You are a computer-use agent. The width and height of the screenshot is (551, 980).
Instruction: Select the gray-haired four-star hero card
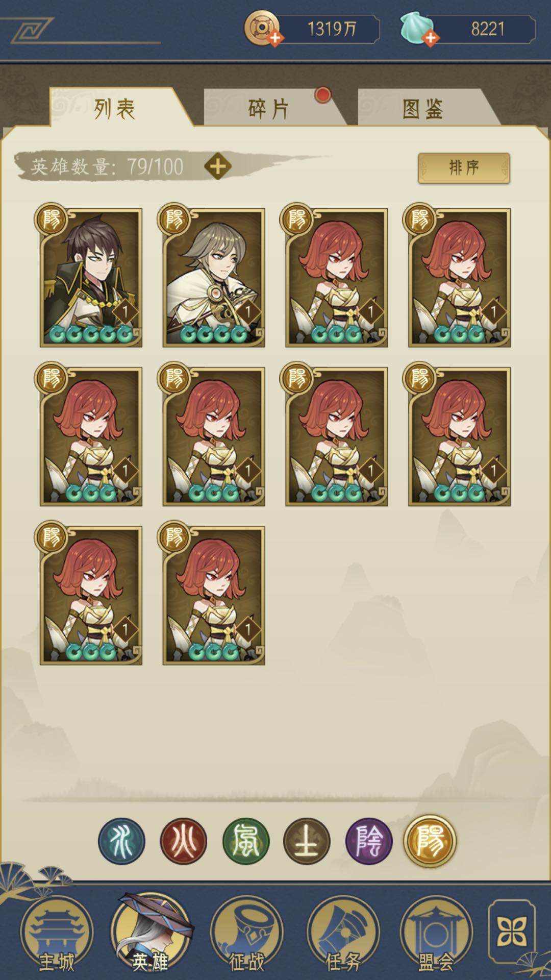[213, 276]
